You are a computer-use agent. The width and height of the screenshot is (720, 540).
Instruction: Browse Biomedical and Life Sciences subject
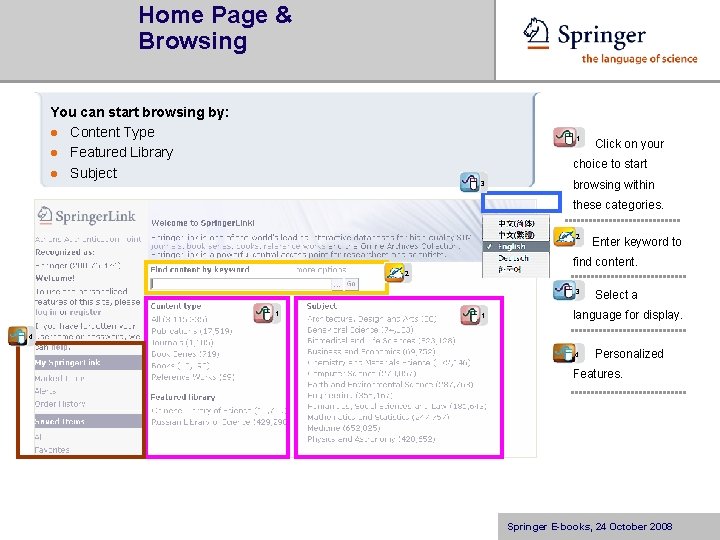pos(381,341)
